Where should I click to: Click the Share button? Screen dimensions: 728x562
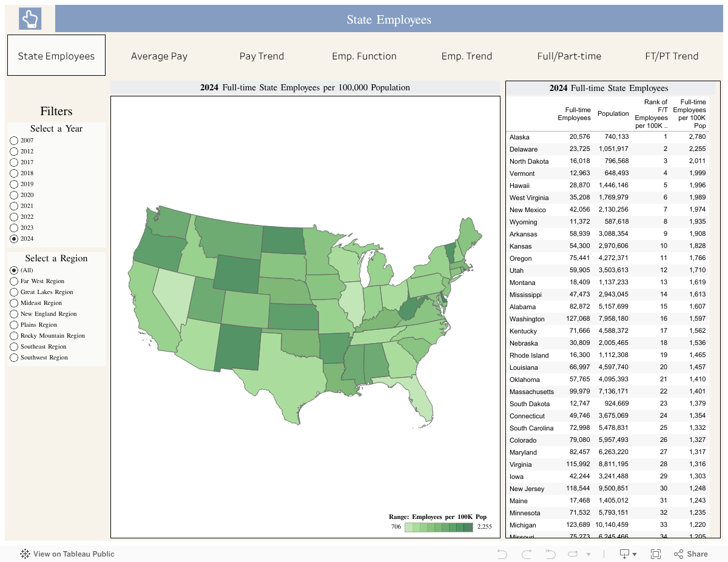pyautogui.click(x=690, y=554)
